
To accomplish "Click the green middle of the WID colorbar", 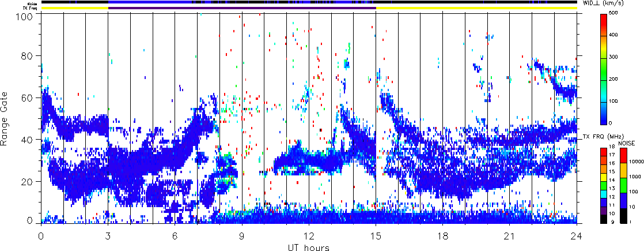I will (x=603, y=68).
